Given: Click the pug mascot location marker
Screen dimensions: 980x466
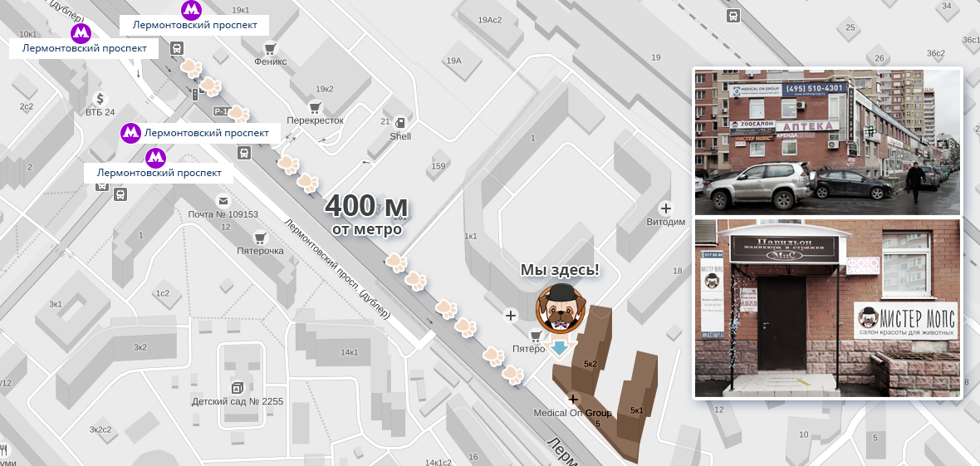Looking at the screenshot, I should point(560,307).
